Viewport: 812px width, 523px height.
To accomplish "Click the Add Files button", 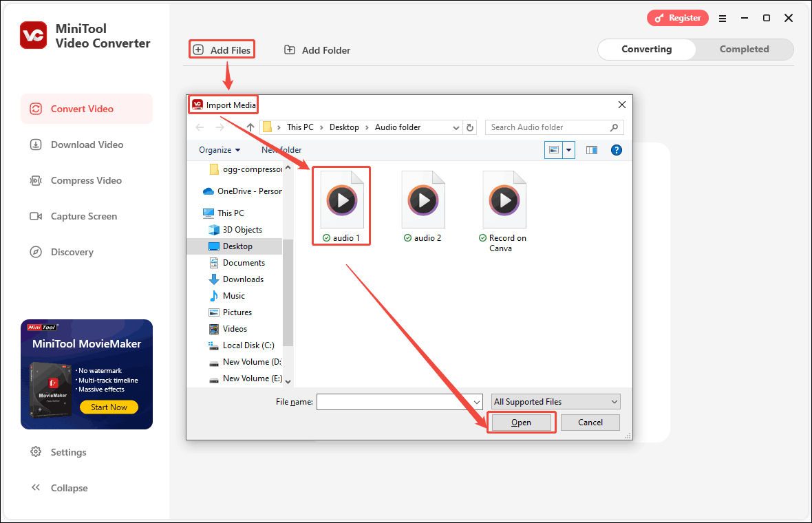I will [x=222, y=50].
